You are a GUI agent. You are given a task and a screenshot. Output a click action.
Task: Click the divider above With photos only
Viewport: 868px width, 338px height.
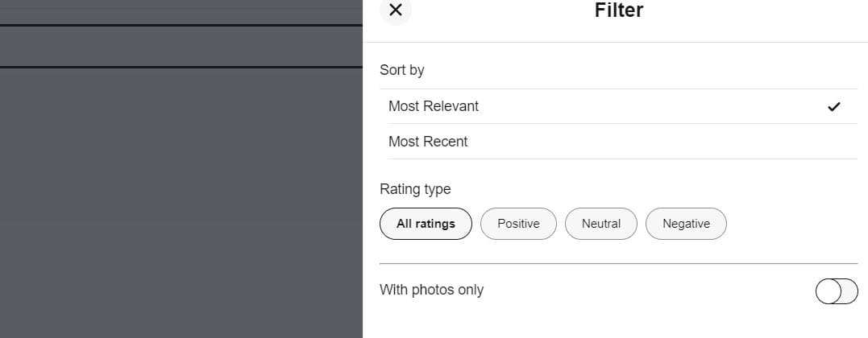click(x=618, y=263)
